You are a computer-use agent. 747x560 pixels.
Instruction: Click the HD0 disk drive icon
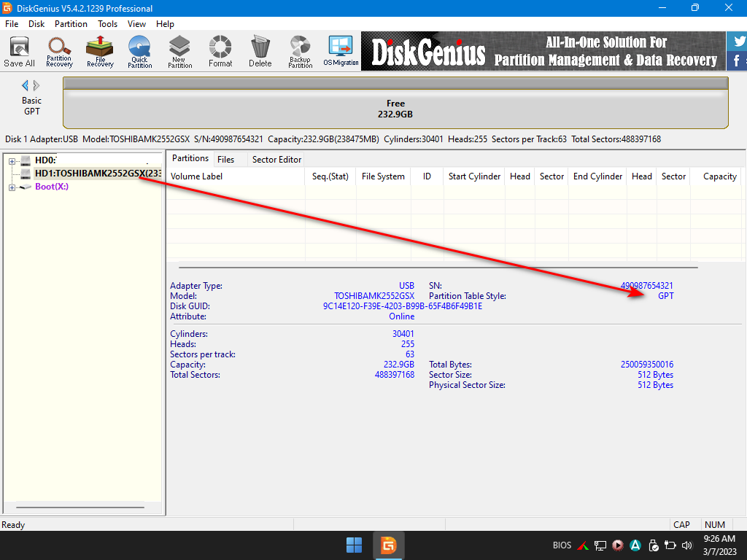pos(26,160)
